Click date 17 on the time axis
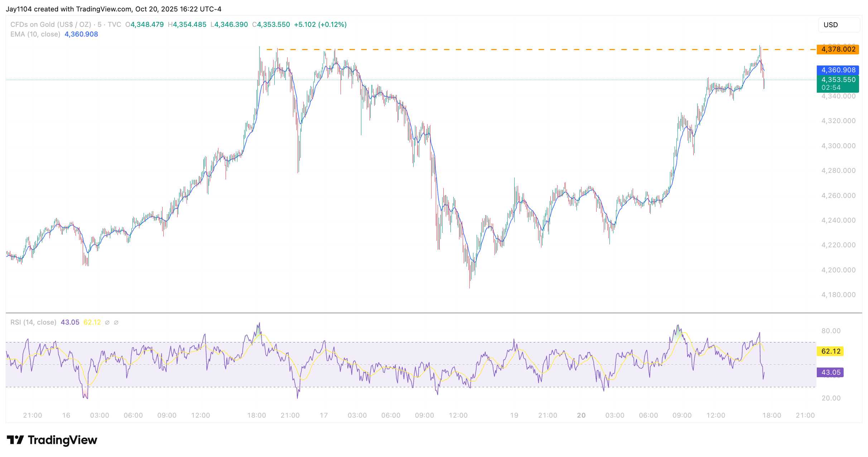 pyautogui.click(x=324, y=415)
